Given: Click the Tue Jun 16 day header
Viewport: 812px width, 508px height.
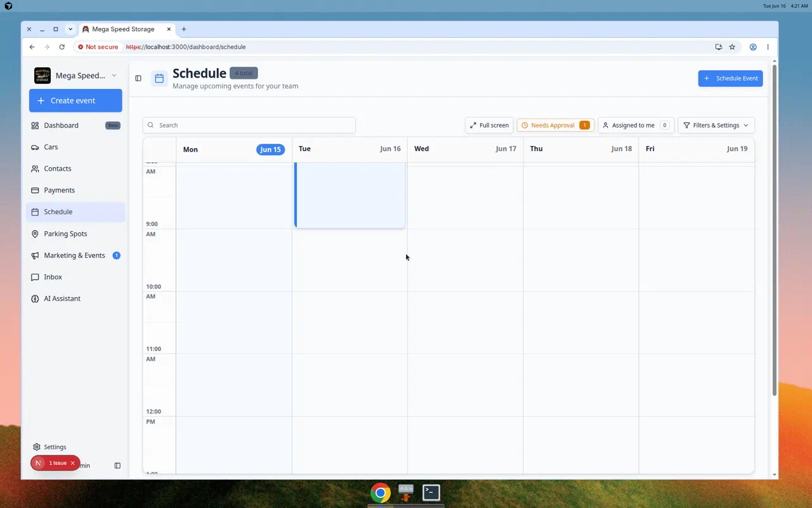Looking at the screenshot, I should [x=350, y=149].
